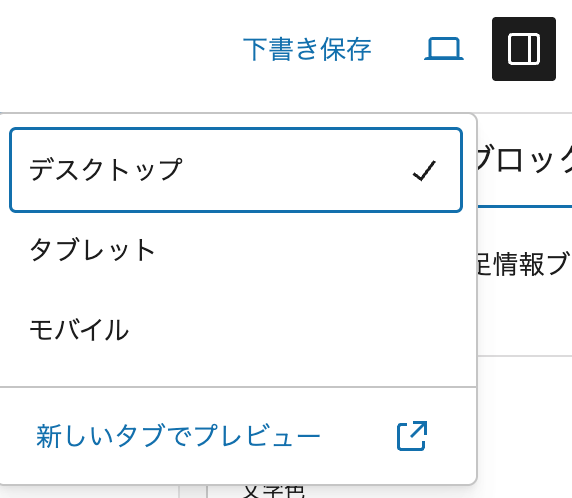Click the checkmark beside デスクトップ
This screenshot has height=498, width=572.
point(424,170)
